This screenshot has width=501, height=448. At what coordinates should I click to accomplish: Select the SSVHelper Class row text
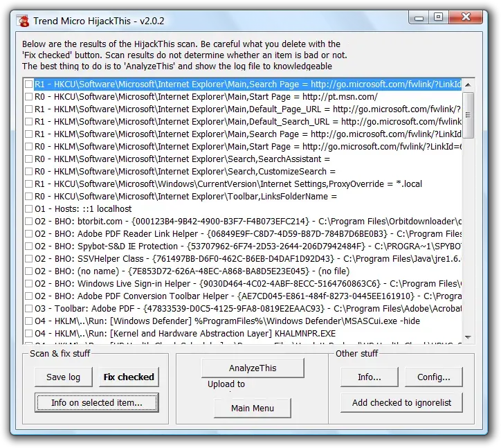[248, 259]
